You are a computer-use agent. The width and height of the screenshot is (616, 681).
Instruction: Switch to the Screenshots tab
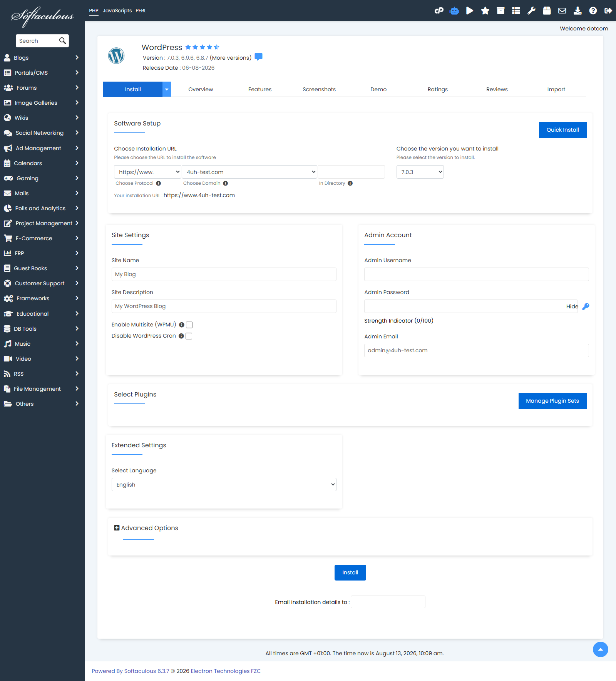[x=319, y=89]
